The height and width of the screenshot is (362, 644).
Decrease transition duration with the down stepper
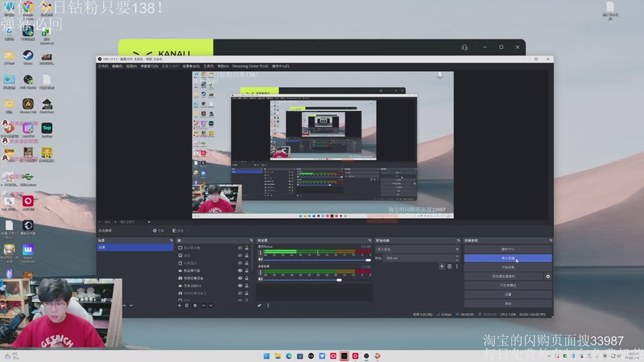[x=457, y=260]
